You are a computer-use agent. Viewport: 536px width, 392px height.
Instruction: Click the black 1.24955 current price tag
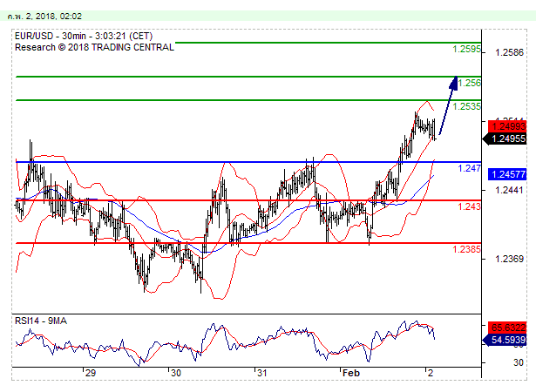(508, 139)
